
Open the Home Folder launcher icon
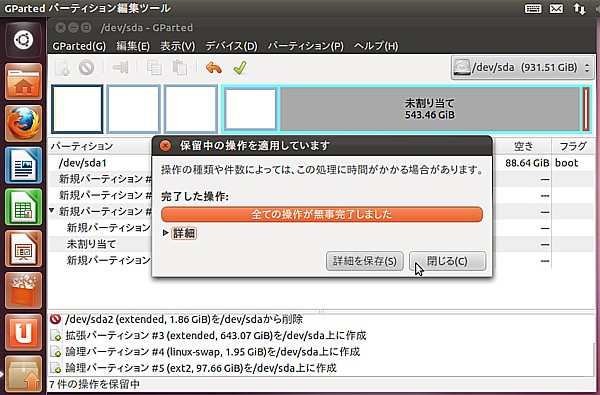pyautogui.click(x=23, y=82)
